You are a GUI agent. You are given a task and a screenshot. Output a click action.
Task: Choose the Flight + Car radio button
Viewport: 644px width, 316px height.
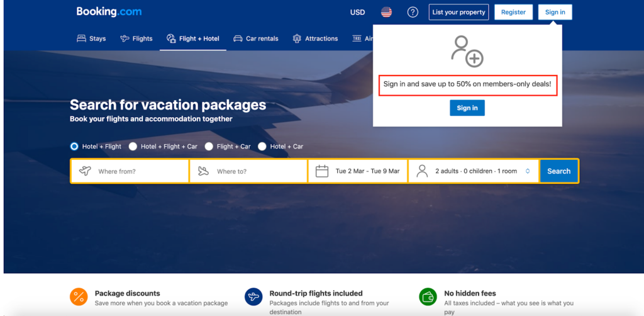click(209, 147)
